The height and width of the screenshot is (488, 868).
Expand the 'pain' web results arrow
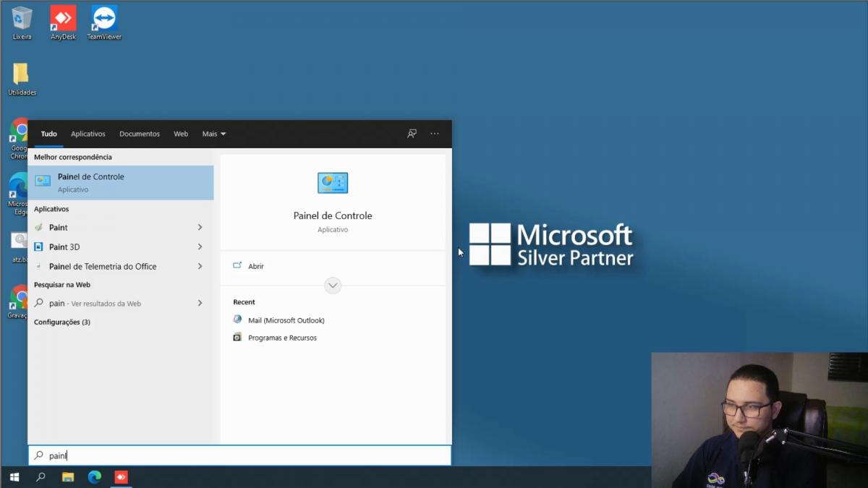tap(200, 303)
